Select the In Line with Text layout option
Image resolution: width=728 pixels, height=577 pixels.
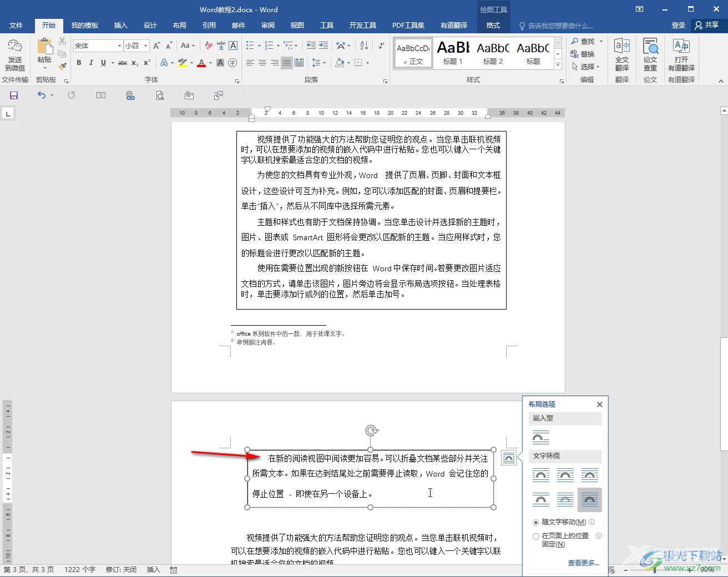pos(541,437)
